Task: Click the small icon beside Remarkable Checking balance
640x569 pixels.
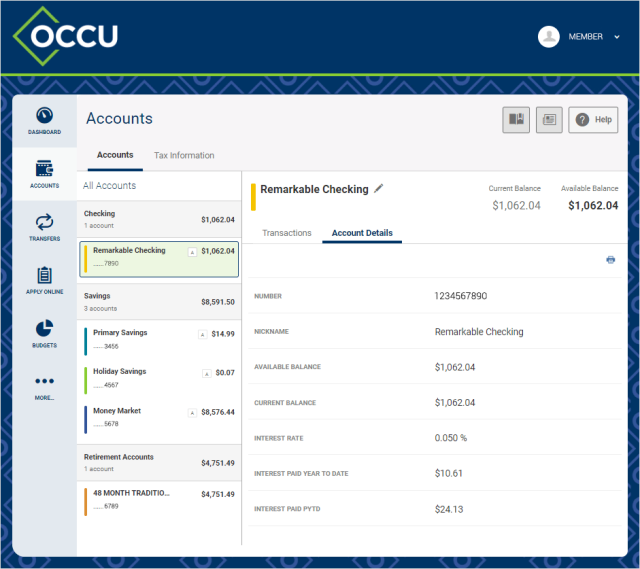Action: tap(192, 252)
